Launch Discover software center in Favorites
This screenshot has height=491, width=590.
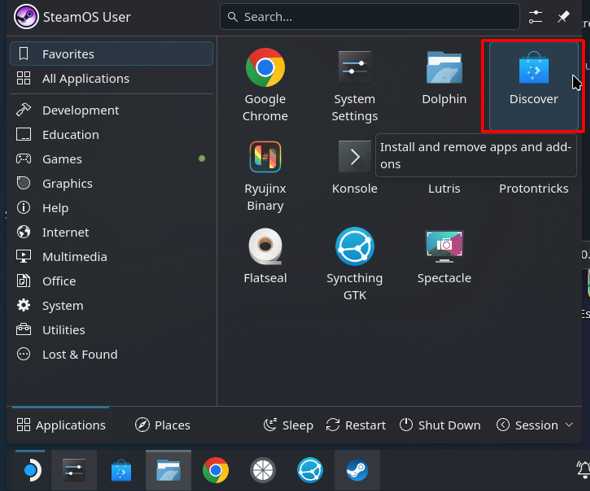click(533, 85)
